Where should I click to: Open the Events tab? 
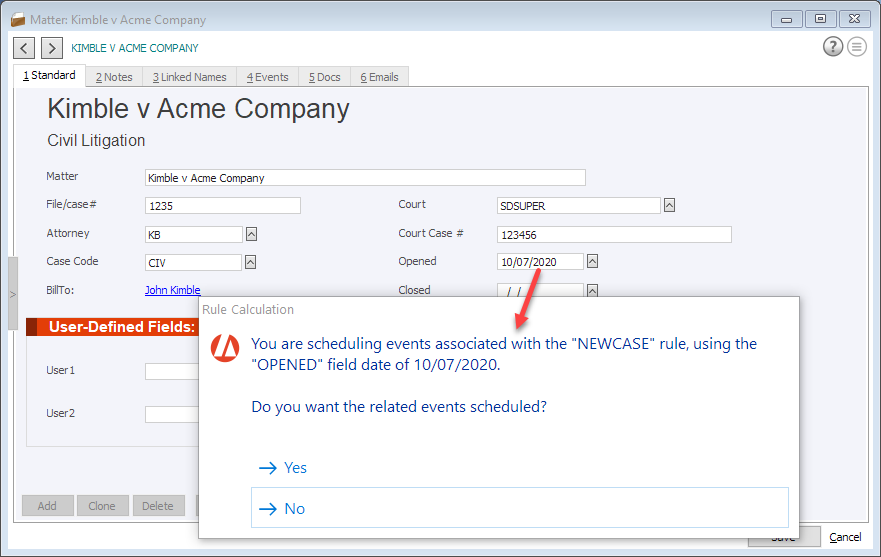(x=267, y=77)
